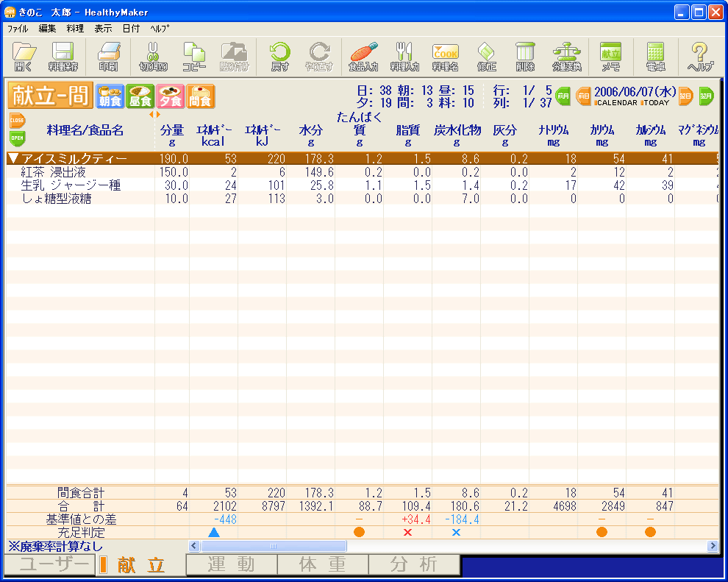Click the green OPEN expand button

pyautogui.click(x=17, y=138)
